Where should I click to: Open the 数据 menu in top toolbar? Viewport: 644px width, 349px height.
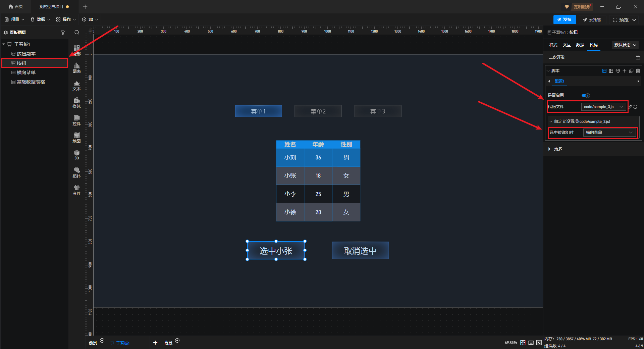click(x=40, y=19)
